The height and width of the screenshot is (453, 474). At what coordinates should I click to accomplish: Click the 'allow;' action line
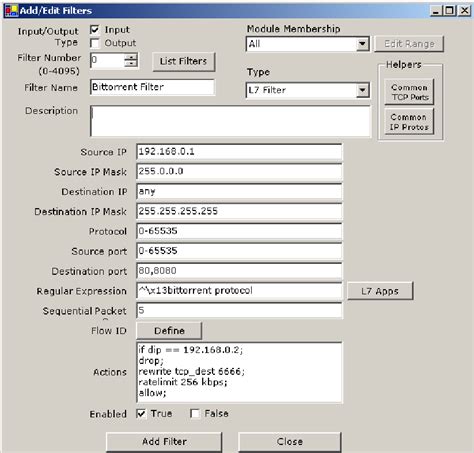(x=152, y=393)
